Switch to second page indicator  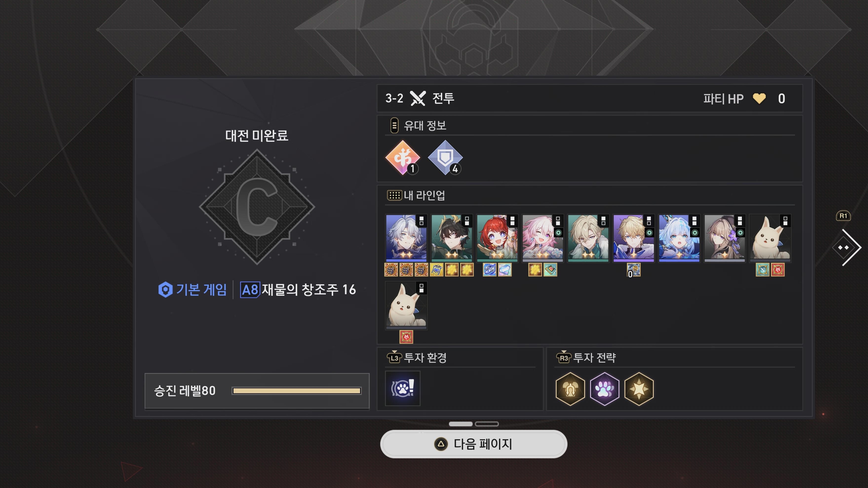486,424
